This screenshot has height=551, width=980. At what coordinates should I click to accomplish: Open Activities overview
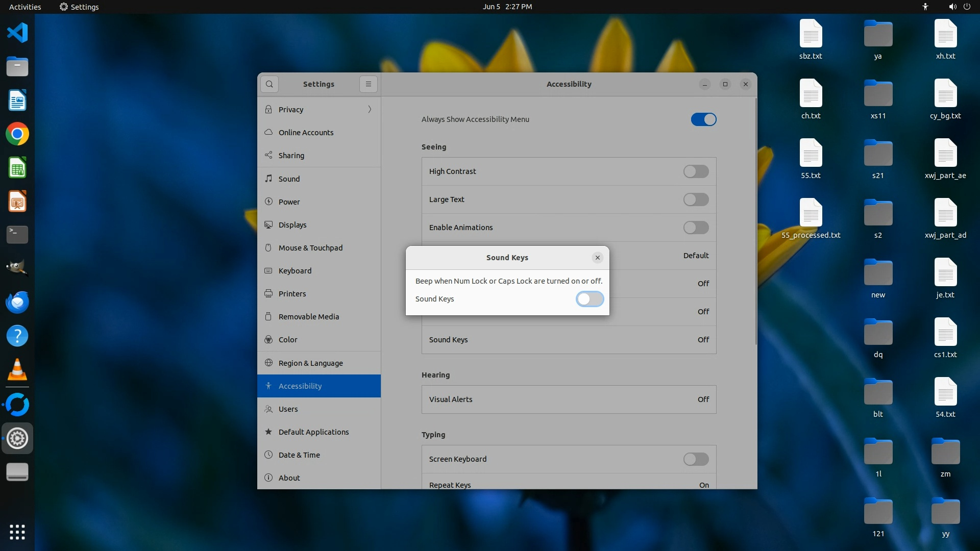point(25,7)
